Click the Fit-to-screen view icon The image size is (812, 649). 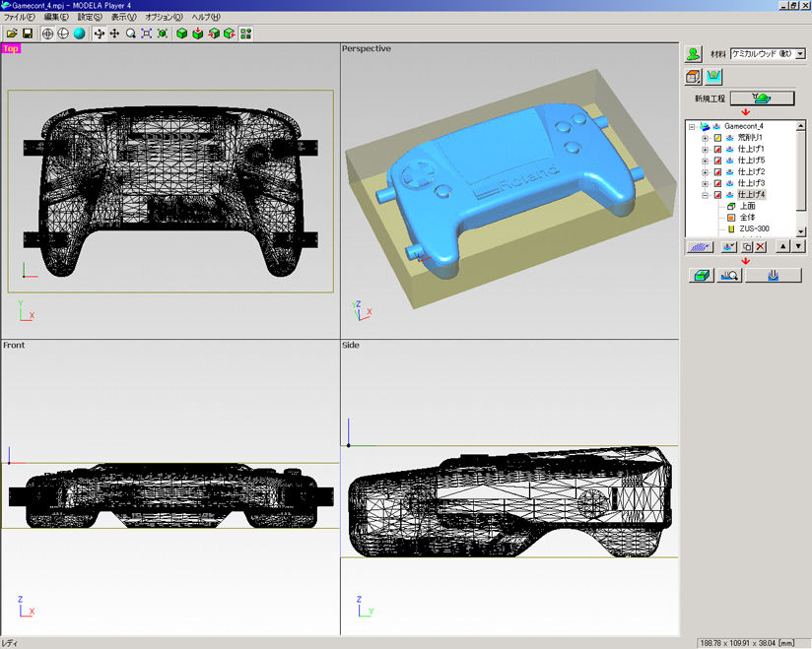click(x=146, y=33)
